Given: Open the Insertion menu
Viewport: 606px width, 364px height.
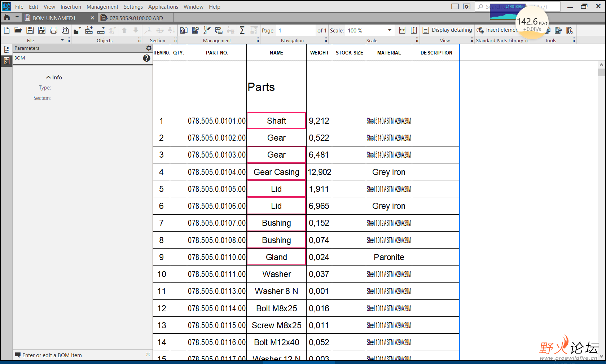Looking at the screenshot, I should coord(71,7).
